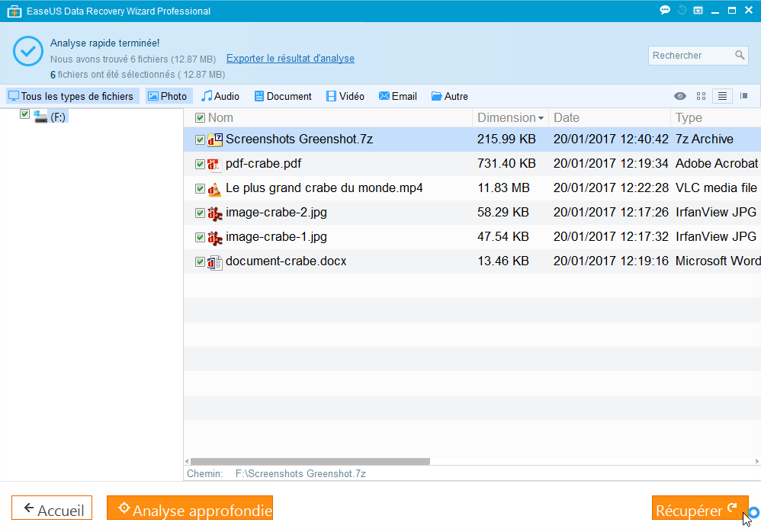The height and width of the screenshot is (532, 761).
Task: Uncheck Screenshots Greenshot.7z checkbox
Action: [200, 139]
